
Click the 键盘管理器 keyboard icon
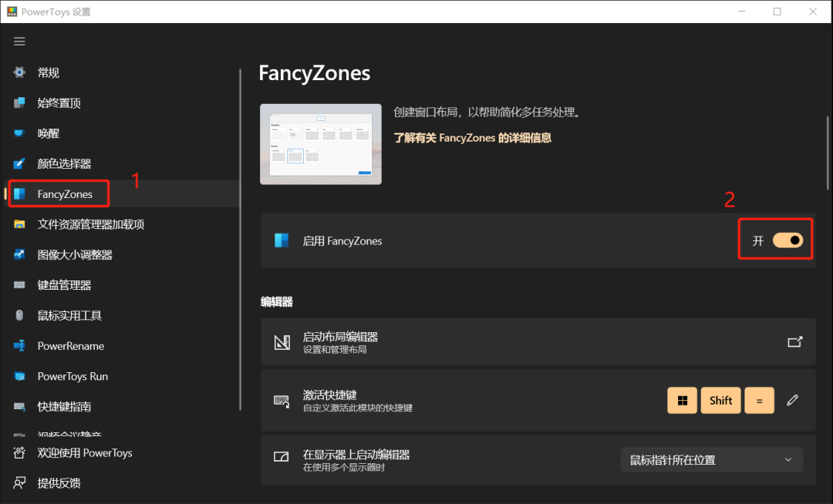pos(19,285)
